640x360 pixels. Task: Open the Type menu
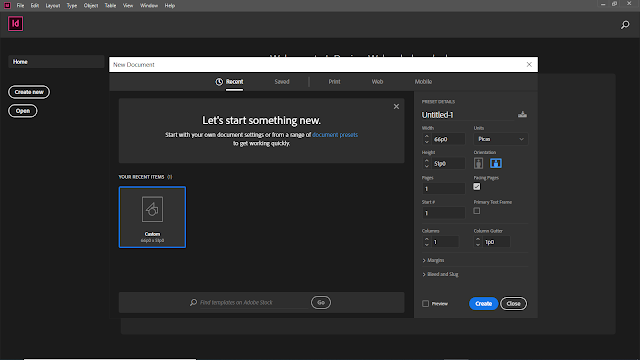pyautogui.click(x=72, y=6)
